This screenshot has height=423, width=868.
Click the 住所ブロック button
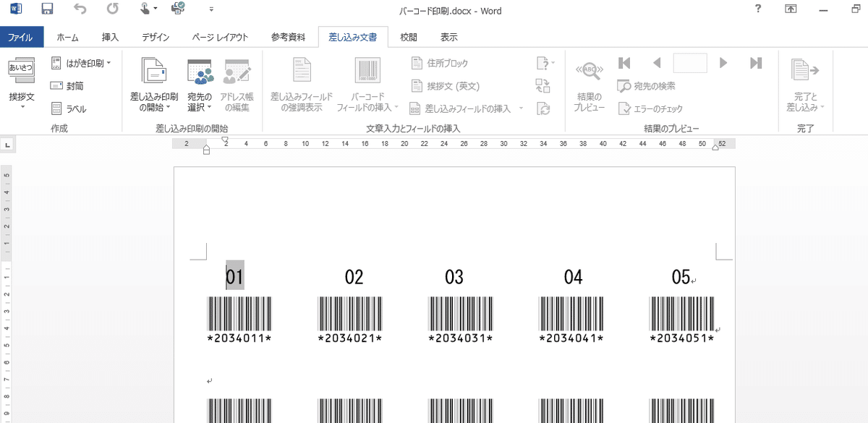tap(440, 64)
